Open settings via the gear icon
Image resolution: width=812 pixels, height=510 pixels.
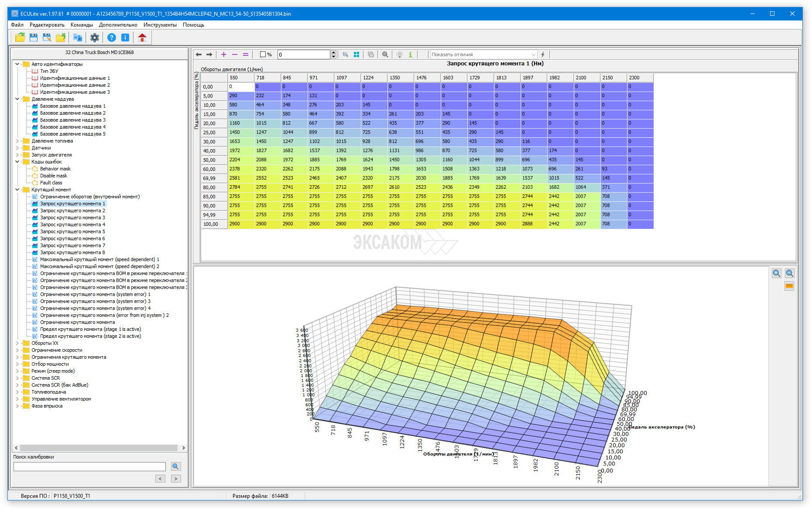click(x=95, y=38)
